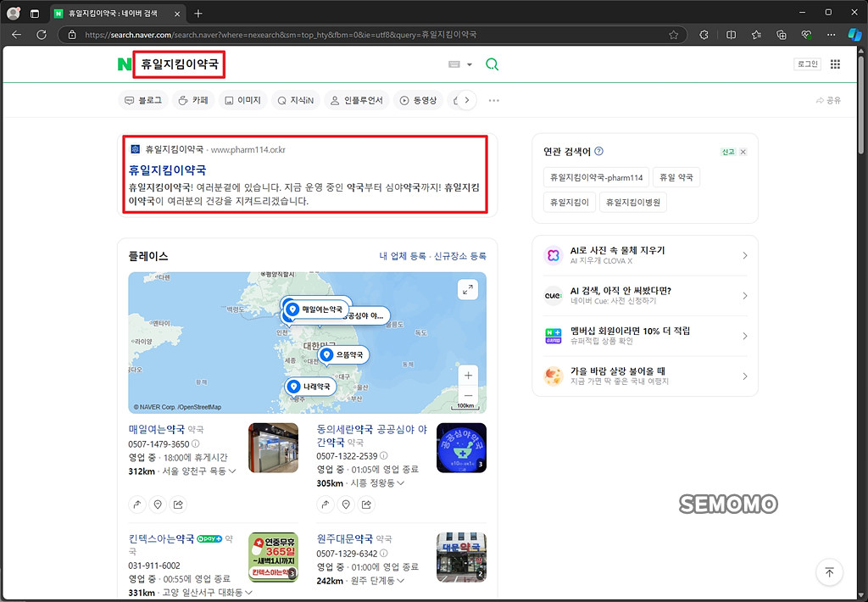Click related search 휴일지킴이약국-pharm114
The height and width of the screenshot is (602, 868).
596,178
